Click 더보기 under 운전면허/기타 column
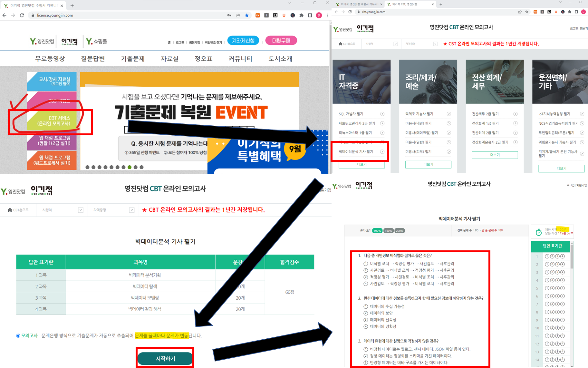588x368 pixels. tap(561, 169)
